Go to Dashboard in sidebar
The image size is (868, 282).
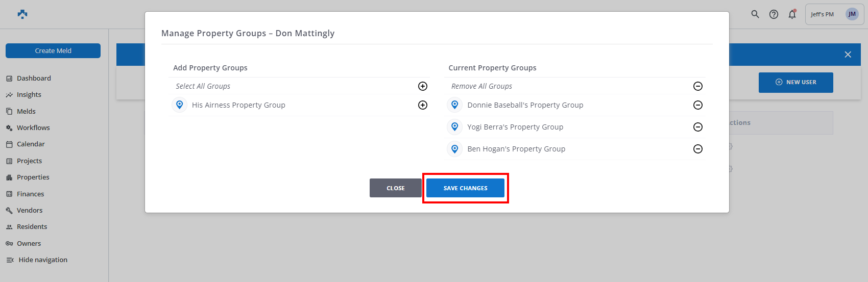click(34, 78)
